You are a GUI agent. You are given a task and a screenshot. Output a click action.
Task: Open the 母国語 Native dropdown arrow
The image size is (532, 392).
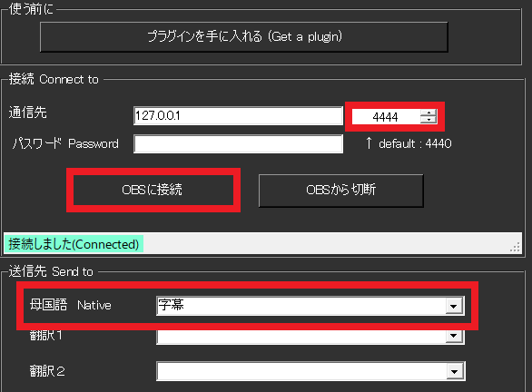point(454,306)
